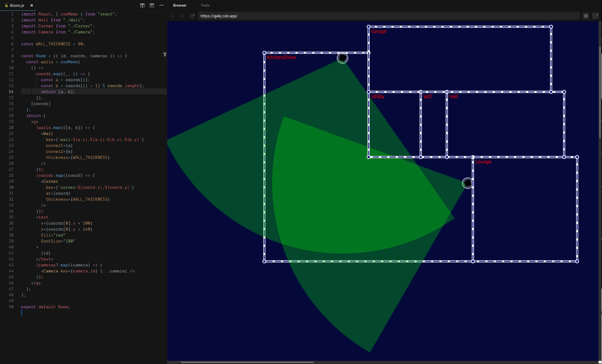Click the split editor icon
Image resolution: width=602 pixels, height=364 pixels.
[x=142, y=5]
